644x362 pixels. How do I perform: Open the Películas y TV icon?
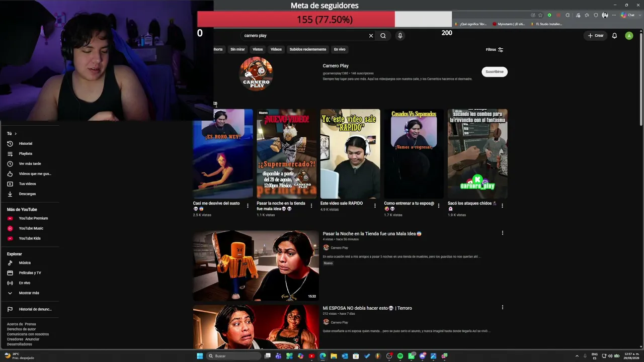click(10, 273)
